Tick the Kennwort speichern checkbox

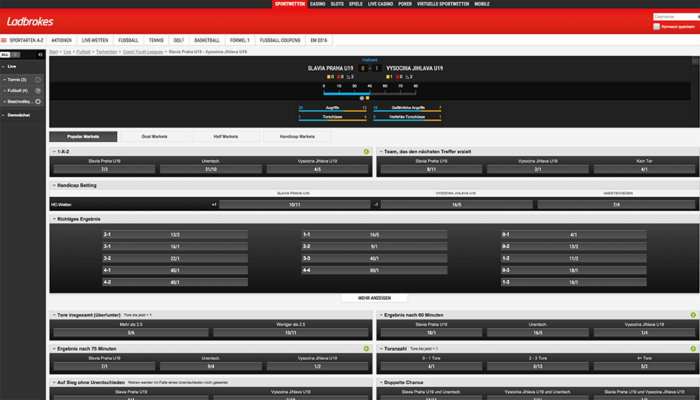pos(656,27)
